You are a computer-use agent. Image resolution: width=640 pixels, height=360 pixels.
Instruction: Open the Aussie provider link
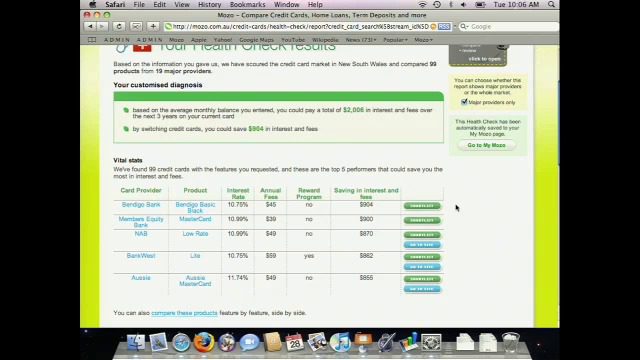(141, 278)
